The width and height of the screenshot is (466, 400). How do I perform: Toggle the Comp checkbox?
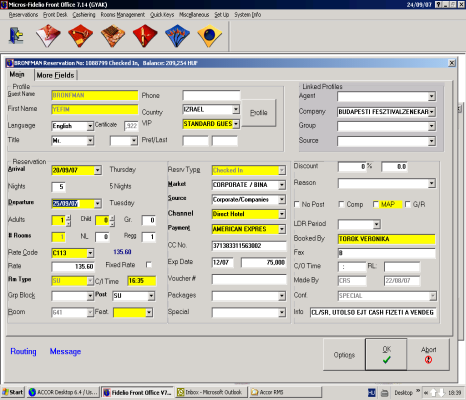341,204
